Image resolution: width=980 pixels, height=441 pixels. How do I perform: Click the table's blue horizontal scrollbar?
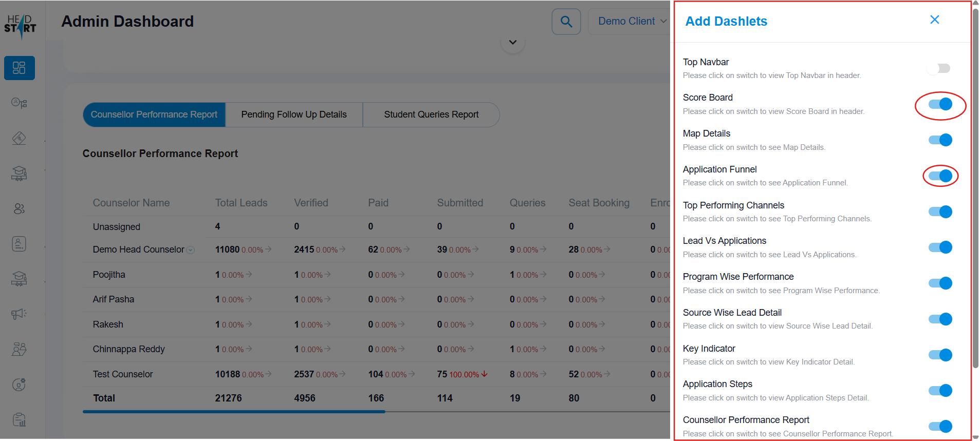pos(234,411)
